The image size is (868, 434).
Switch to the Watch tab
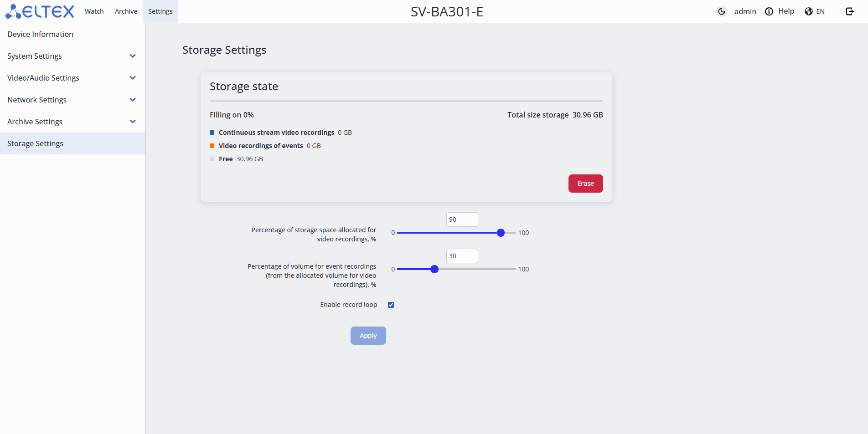(x=94, y=11)
